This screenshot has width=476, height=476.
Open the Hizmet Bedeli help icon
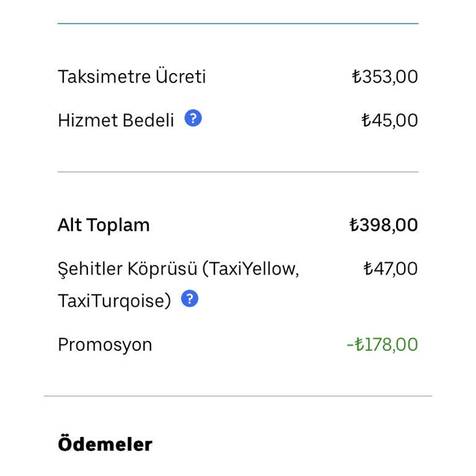point(193,118)
